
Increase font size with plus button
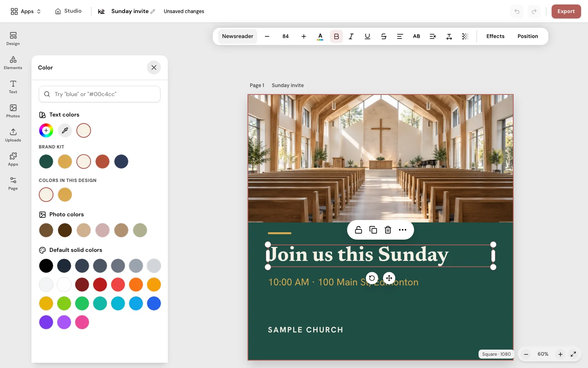click(304, 36)
